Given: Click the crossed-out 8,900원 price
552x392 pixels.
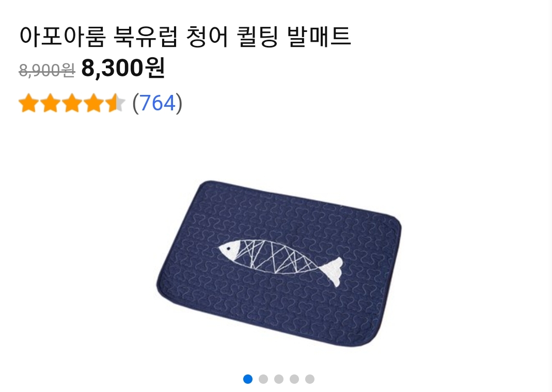Looking at the screenshot, I should [47, 70].
